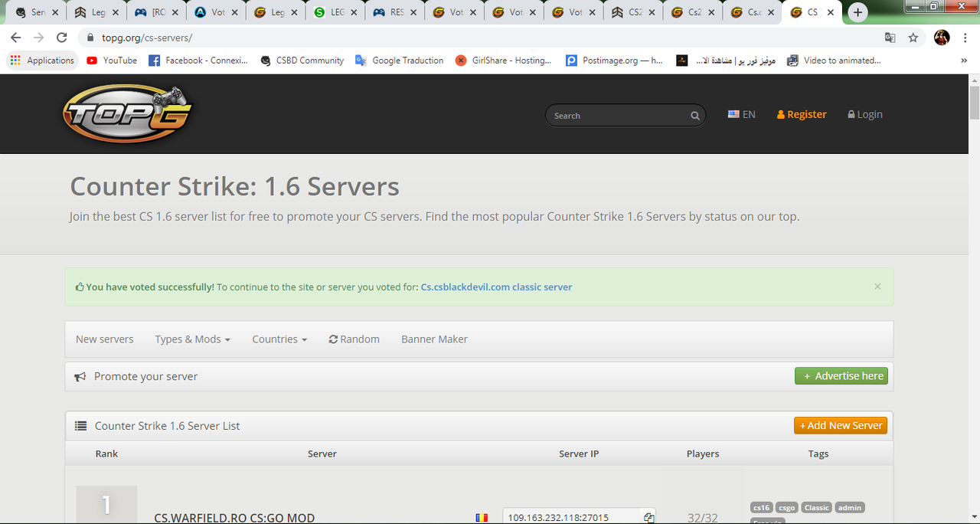Switch to the [RC browser tab

[158, 12]
